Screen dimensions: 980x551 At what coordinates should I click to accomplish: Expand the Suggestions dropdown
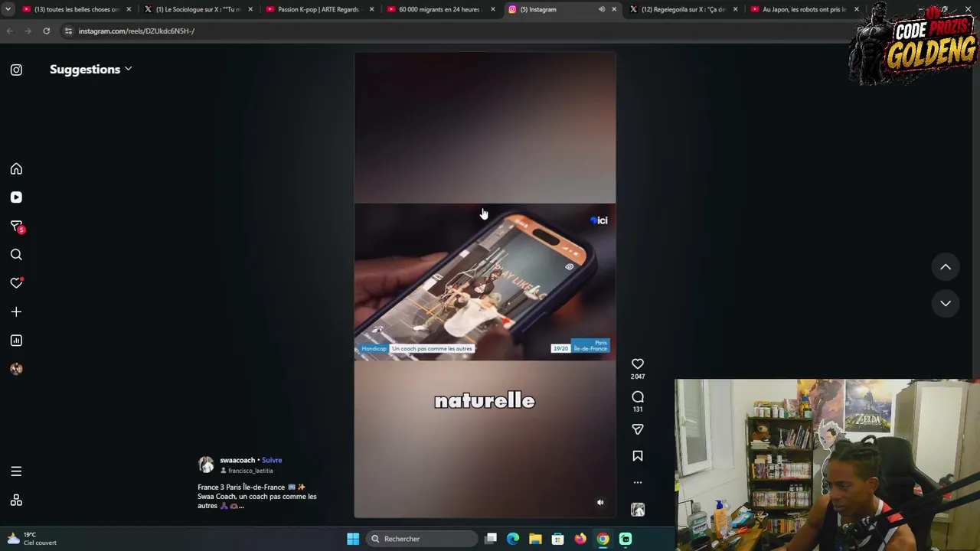90,70
